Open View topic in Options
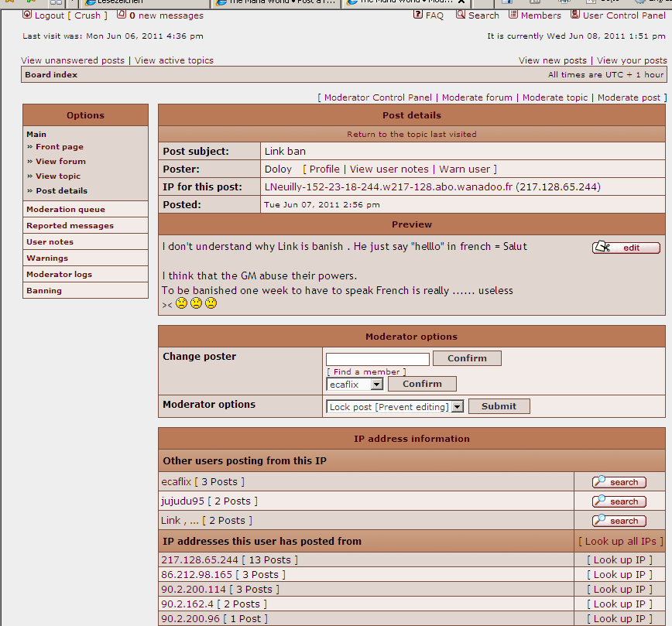This screenshot has height=626, width=672. tap(58, 176)
